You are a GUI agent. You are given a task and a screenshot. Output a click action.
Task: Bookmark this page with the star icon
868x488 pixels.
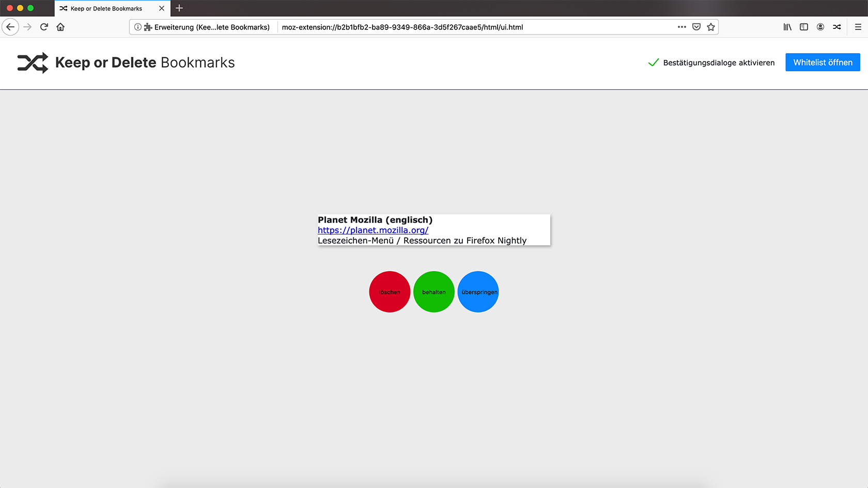tap(711, 27)
